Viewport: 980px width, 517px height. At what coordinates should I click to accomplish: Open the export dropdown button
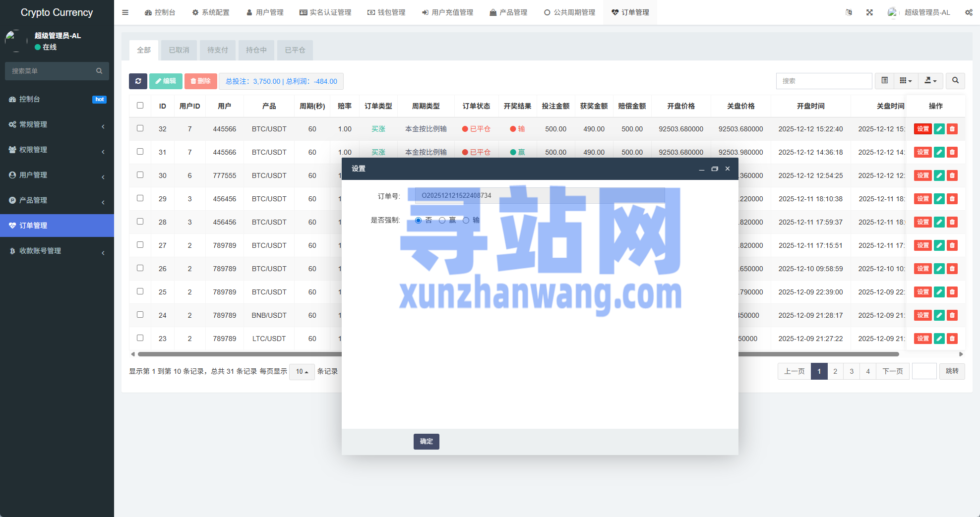pyautogui.click(x=930, y=81)
